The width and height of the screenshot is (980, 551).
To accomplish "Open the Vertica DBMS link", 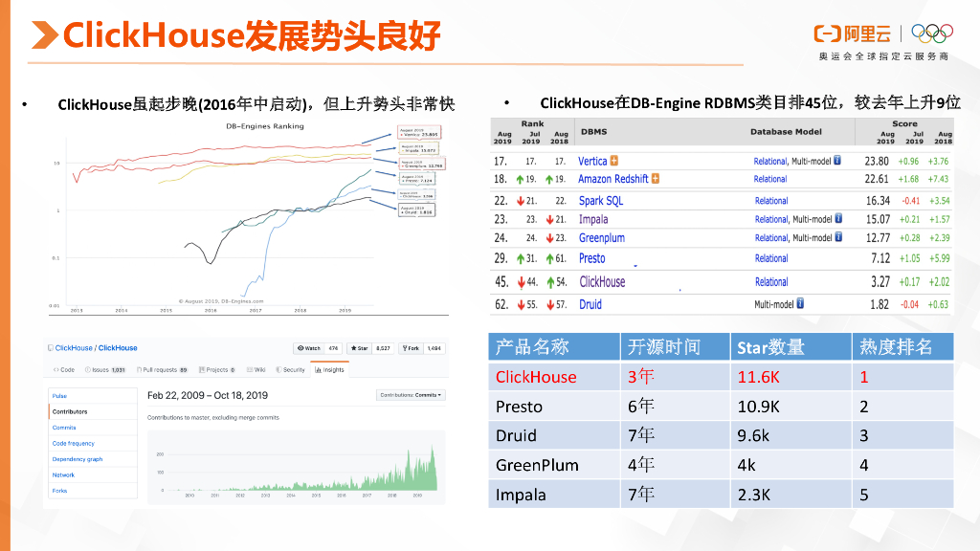I will coord(592,161).
